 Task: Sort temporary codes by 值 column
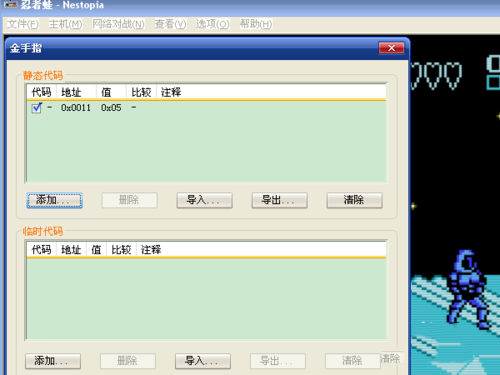(97, 249)
